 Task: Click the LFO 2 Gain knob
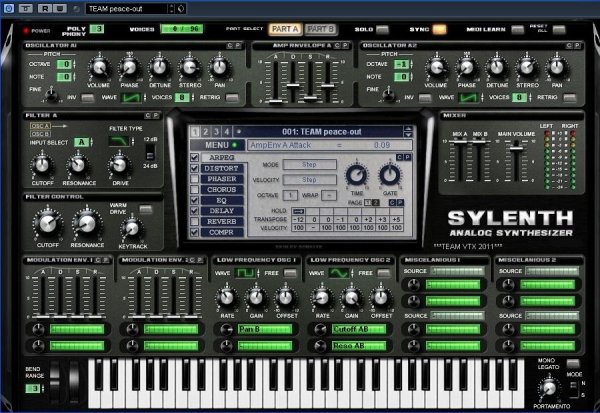point(351,298)
